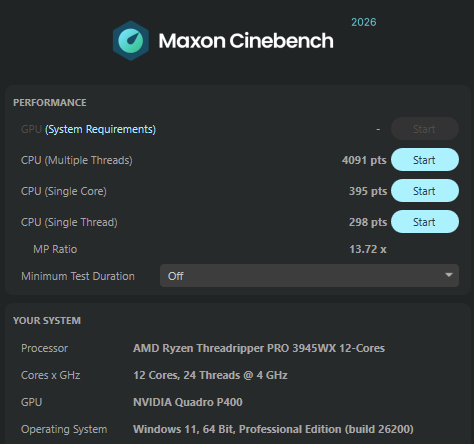Screen dimensions: 474x444
Task: Click the AMD Ryzen Threadripper PRO 3945WX text
Action: pos(259,348)
